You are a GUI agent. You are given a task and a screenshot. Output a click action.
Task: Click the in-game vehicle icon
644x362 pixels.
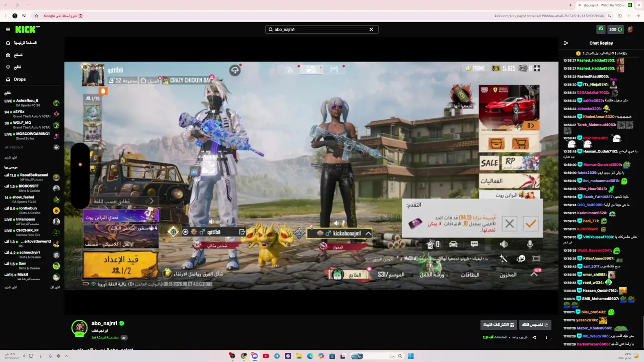coord(453,244)
